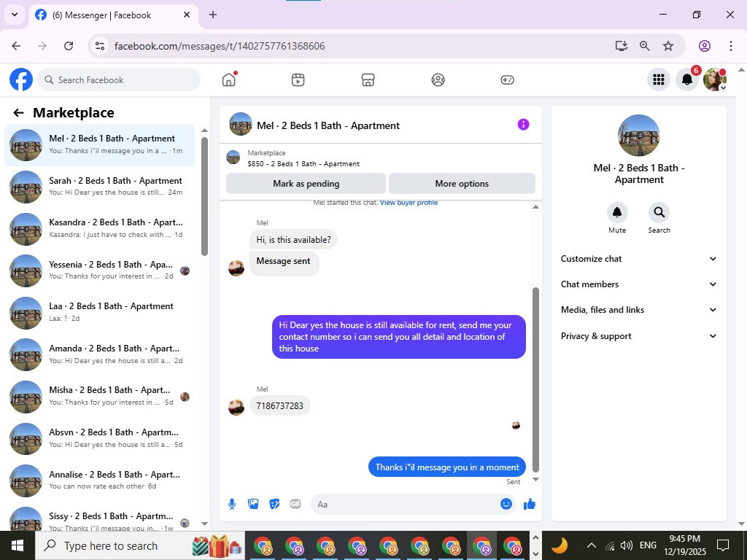The height and width of the screenshot is (560, 747).
Task: Open Windows notification center icon
Action: [723, 545]
